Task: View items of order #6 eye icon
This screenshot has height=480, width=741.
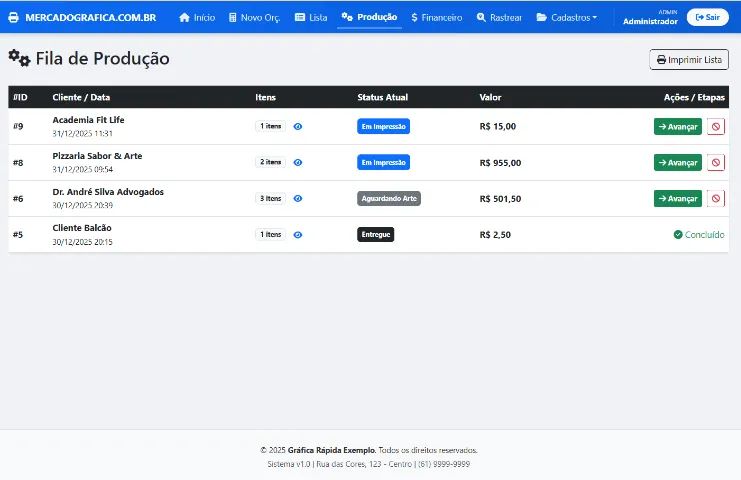Action: 298,198
